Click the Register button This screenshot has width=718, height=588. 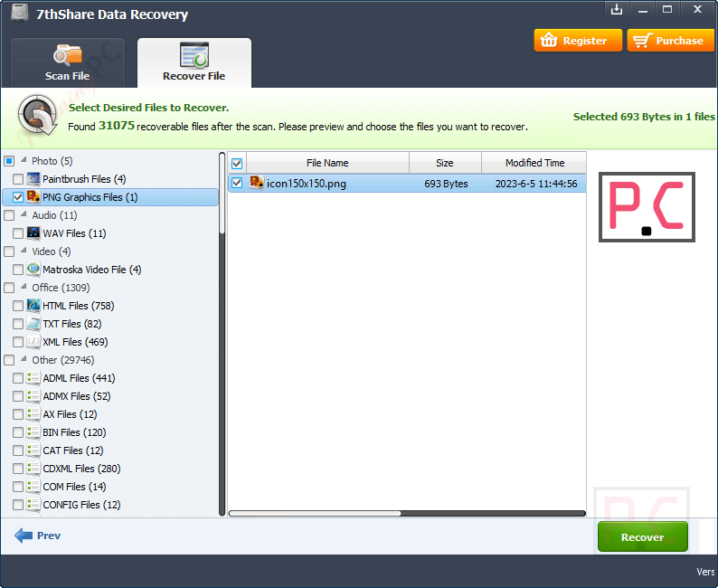pyautogui.click(x=578, y=41)
